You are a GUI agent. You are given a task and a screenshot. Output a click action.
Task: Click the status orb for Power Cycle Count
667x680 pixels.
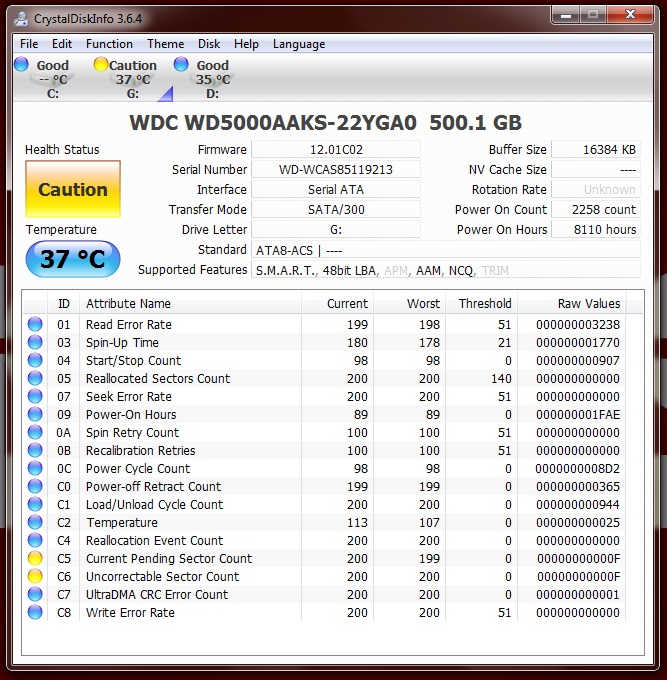[35, 468]
